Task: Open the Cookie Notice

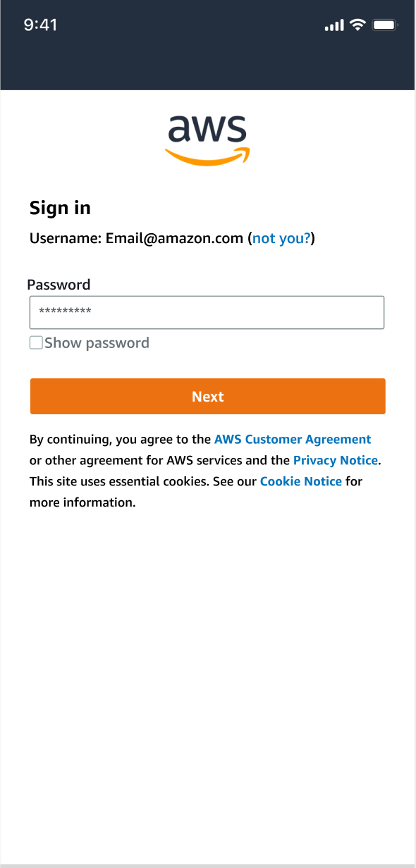Action: point(301,481)
